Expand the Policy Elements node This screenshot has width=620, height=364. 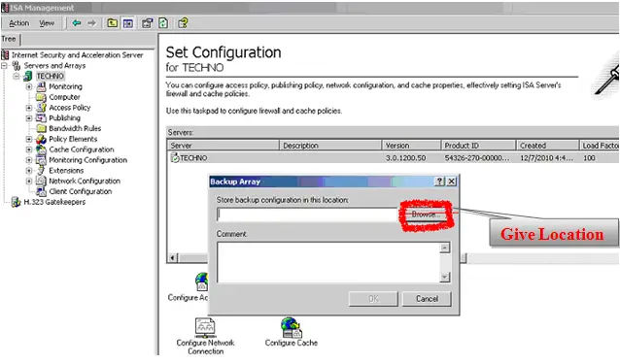(x=29, y=139)
